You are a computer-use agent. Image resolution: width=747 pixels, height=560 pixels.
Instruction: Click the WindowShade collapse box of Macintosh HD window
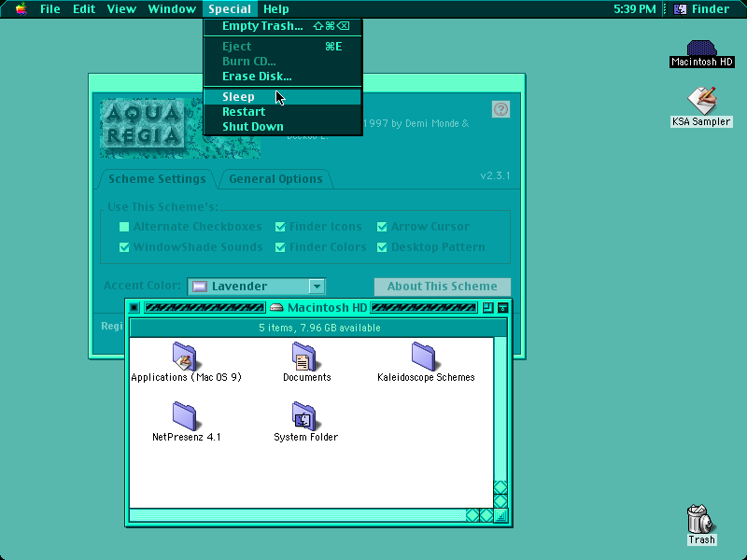tap(502, 308)
